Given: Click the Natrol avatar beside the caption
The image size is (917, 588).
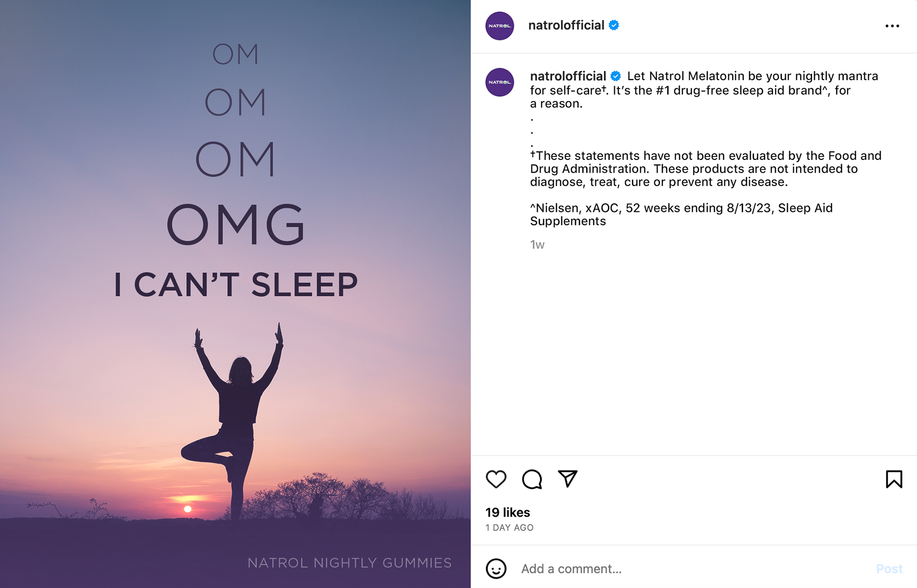Looking at the screenshot, I should 500,82.
